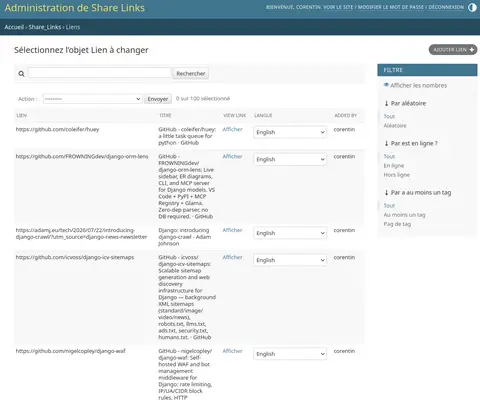The width and height of the screenshot is (480, 400).
Task: Open the github.com/coleifer/huey link entry
Action: coord(57,129)
